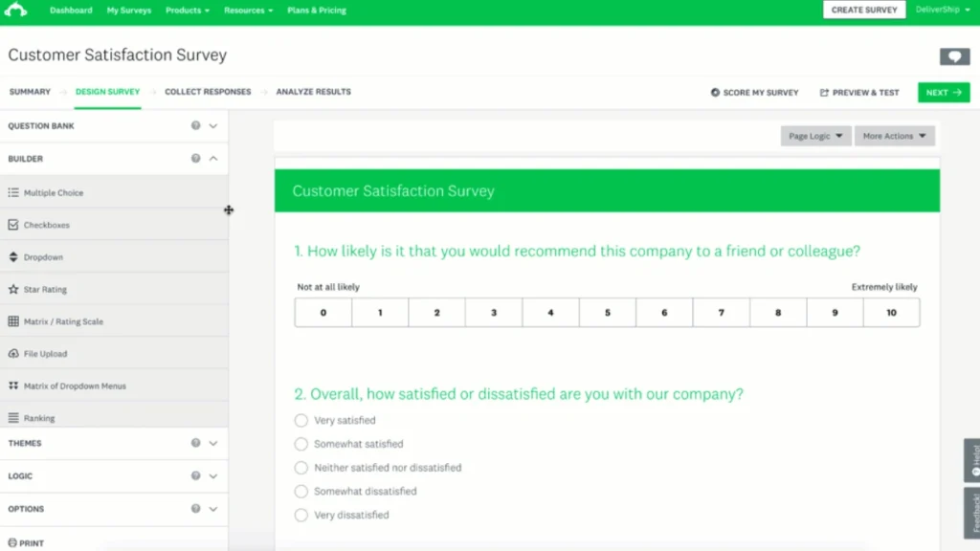Choose rating 7 on the recommendation scale
Image resolution: width=980 pixels, height=551 pixels.
(x=722, y=313)
